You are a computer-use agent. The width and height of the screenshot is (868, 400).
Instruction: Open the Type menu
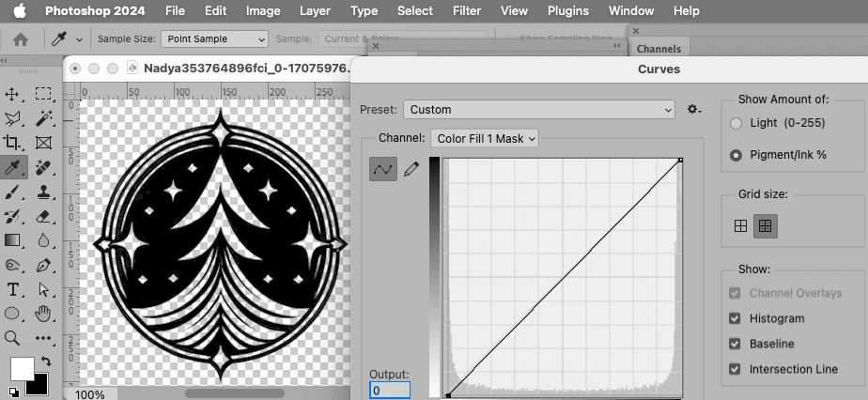coord(364,10)
